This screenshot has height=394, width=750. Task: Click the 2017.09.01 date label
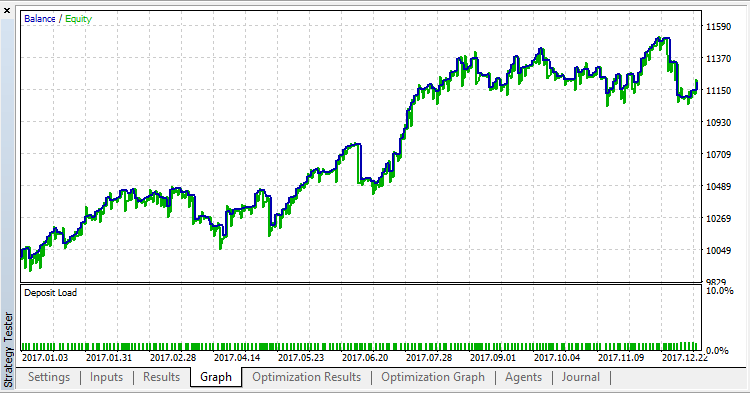[x=493, y=358]
